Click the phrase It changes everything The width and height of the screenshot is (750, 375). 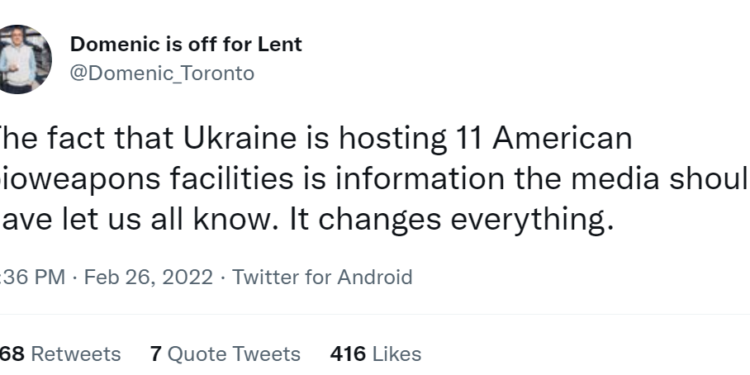coord(452,220)
